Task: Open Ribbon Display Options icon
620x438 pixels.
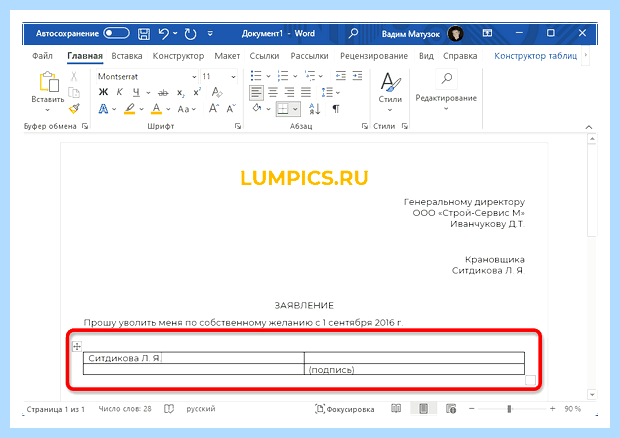Action: pos(487,33)
